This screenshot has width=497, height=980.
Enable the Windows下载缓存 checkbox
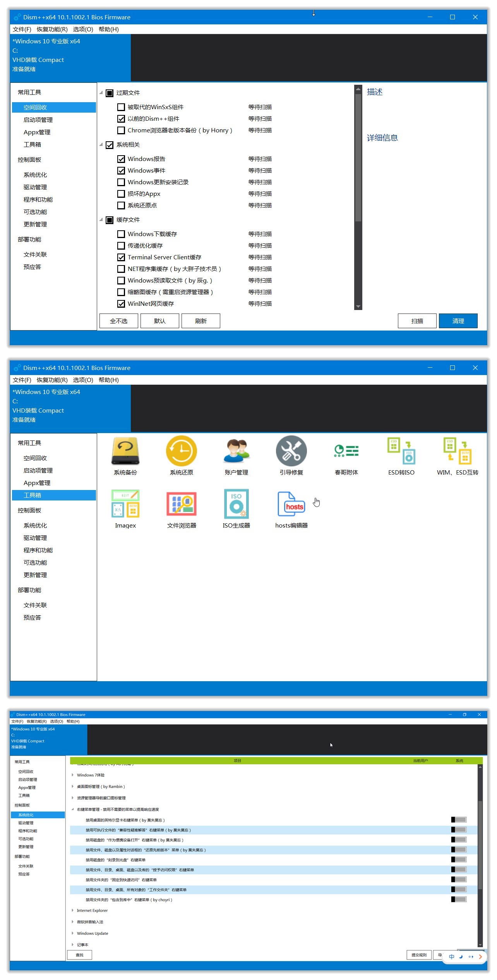[121, 234]
